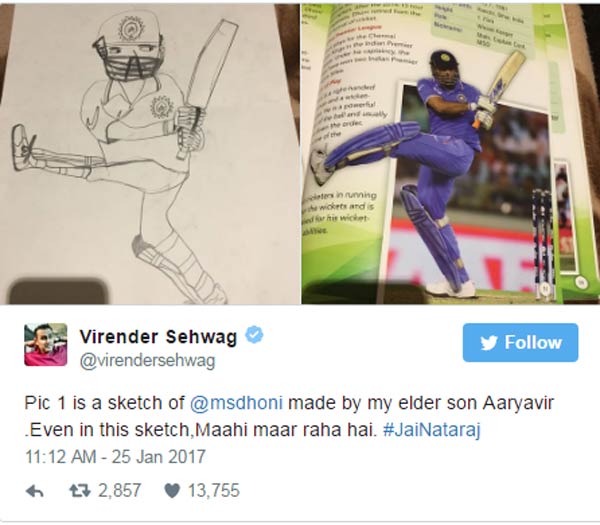
Task: View the 13,755 likes count
Action: (x=214, y=491)
